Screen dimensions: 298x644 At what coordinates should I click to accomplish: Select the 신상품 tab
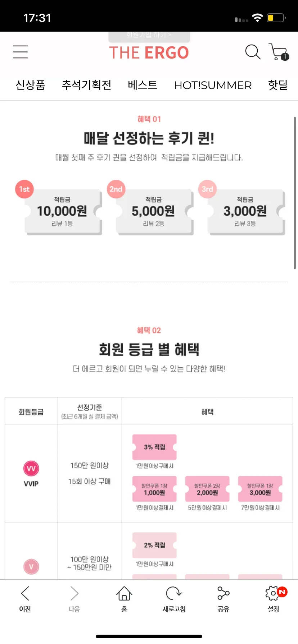click(x=30, y=85)
